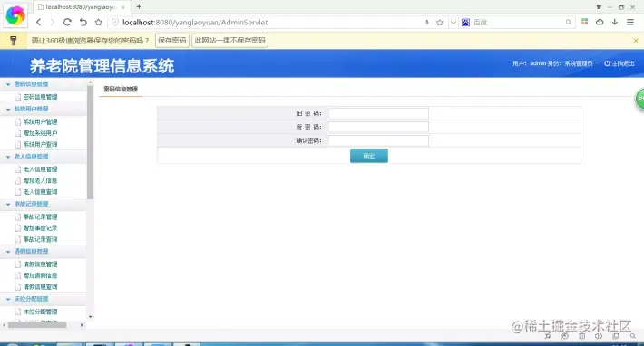Open 老人信息管理 sidebar menu item
The width and height of the screenshot is (644, 346).
click(40, 169)
